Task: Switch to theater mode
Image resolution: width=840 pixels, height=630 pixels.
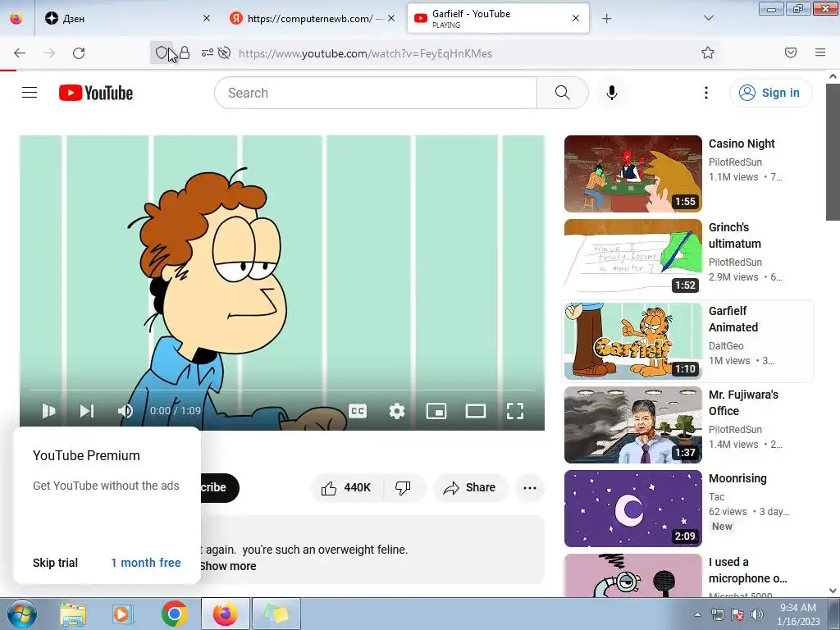Action: point(476,411)
